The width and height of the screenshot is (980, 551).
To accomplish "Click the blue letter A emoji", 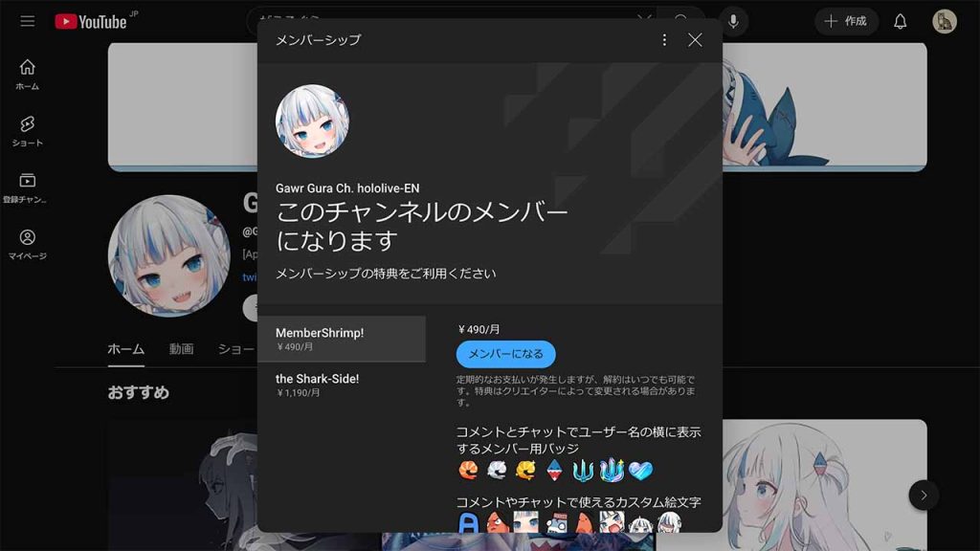I will tap(468, 522).
